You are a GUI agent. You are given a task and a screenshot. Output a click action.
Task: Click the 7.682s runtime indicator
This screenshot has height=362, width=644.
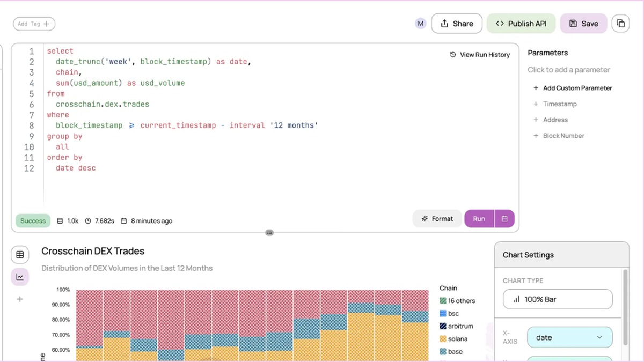[99, 221]
